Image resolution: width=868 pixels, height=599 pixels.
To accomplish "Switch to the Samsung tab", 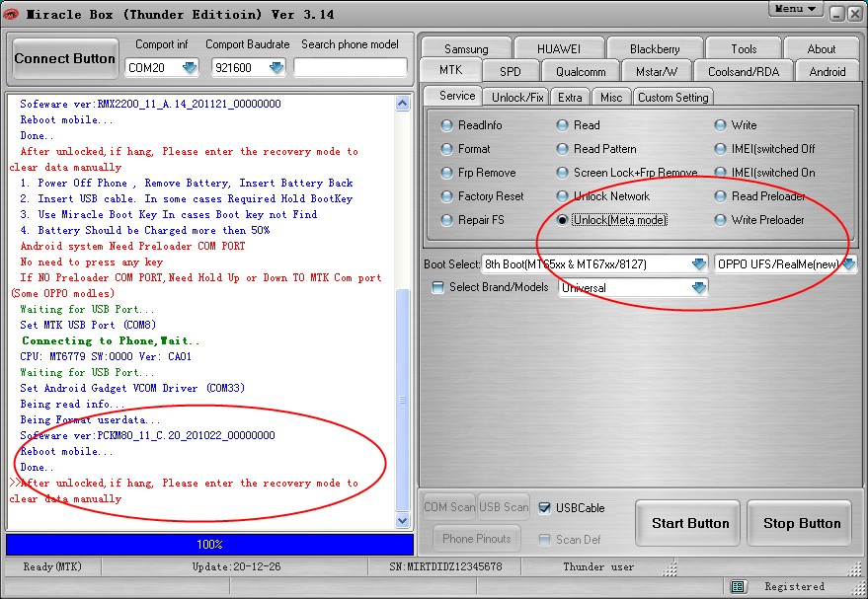I will [x=466, y=48].
